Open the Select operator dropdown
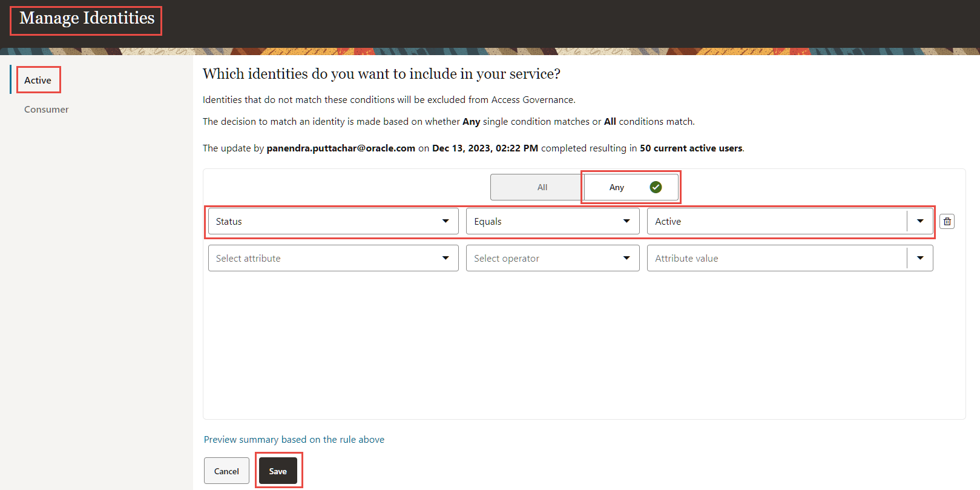Image resolution: width=980 pixels, height=490 pixels. coord(553,258)
